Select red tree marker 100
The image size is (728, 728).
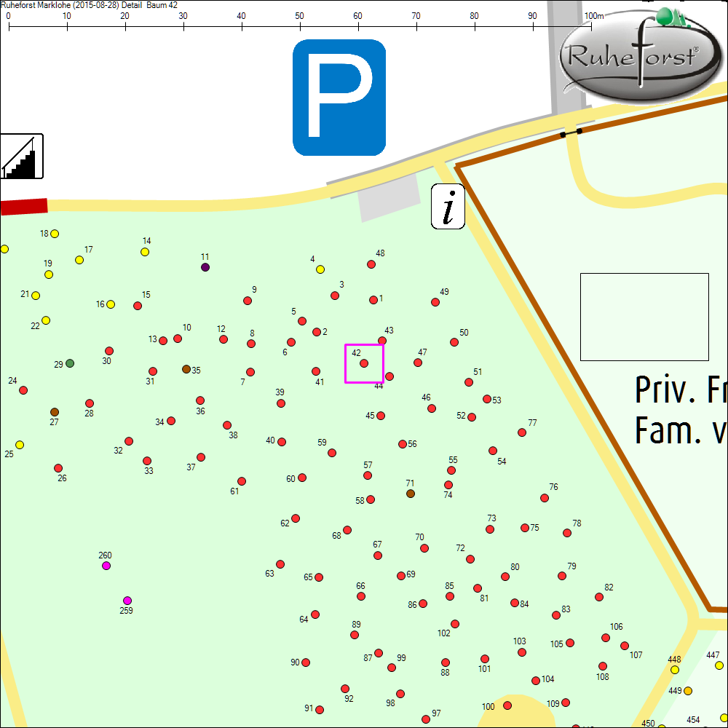(x=507, y=705)
